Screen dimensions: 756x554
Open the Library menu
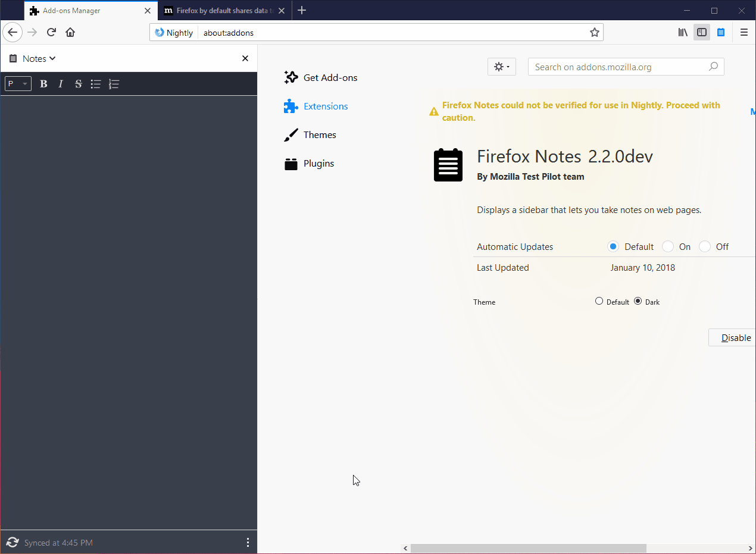683,32
